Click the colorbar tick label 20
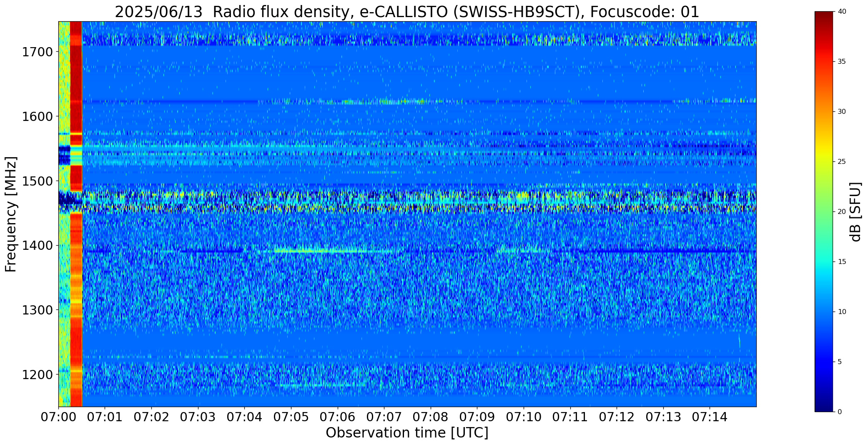868x445 pixels. point(841,211)
